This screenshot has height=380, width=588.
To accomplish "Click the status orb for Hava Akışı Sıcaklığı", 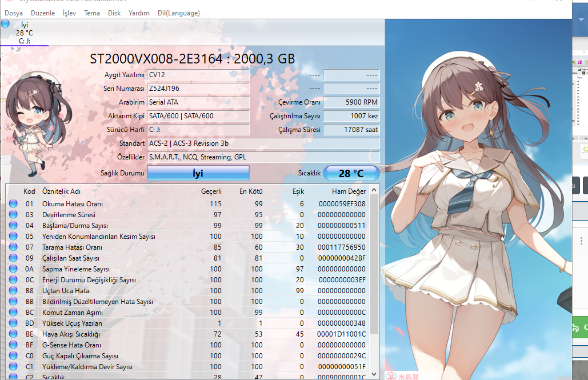I will (13, 334).
